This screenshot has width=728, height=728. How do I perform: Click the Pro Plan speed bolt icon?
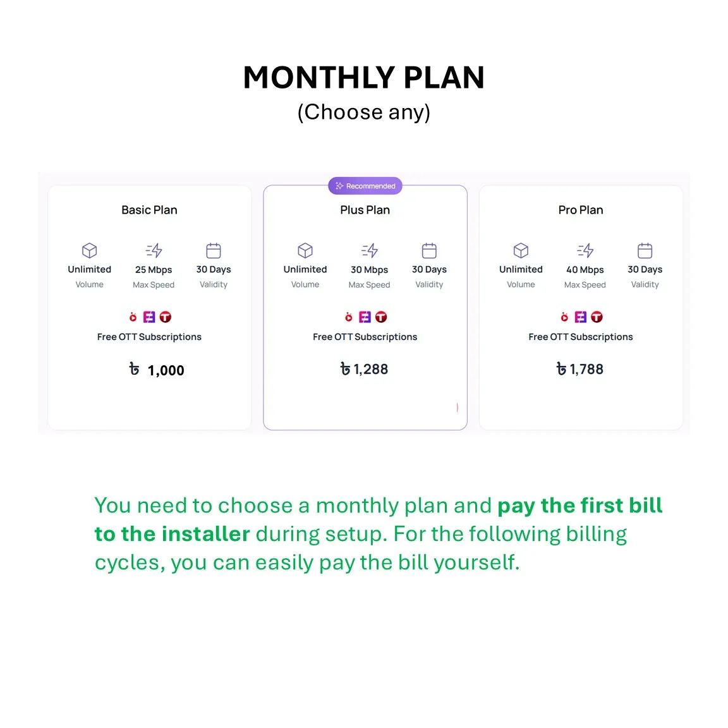[x=585, y=250]
